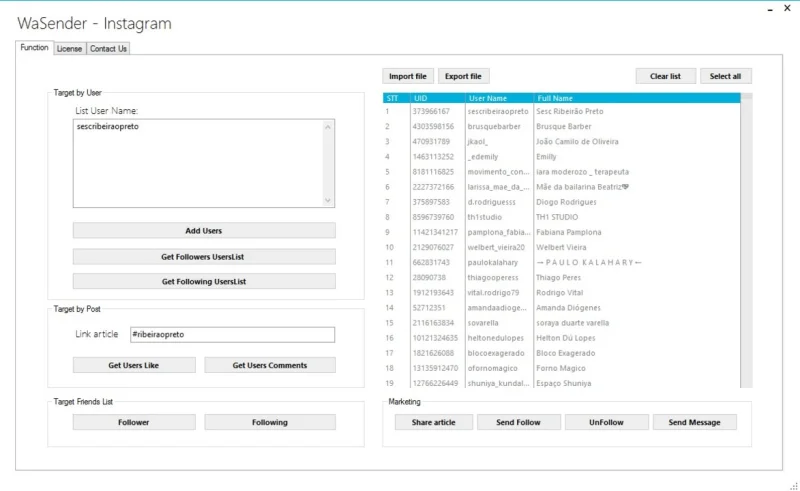Select the welbert_vieira20 row

point(561,247)
